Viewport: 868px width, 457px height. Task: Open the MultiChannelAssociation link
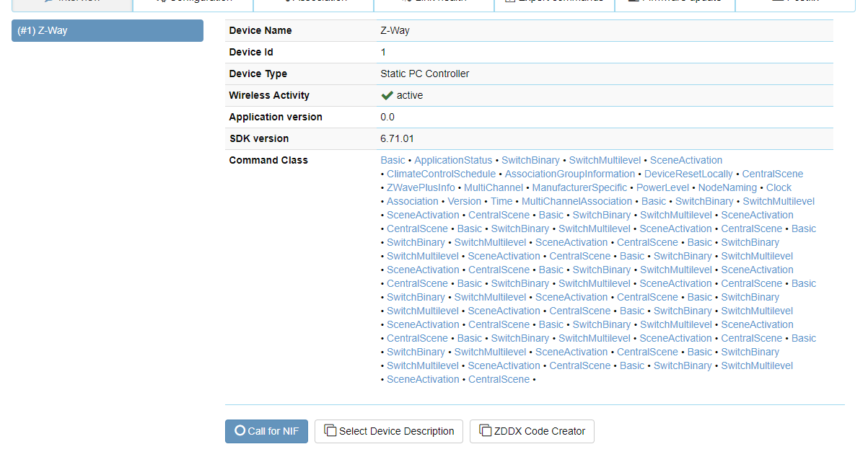577,201
